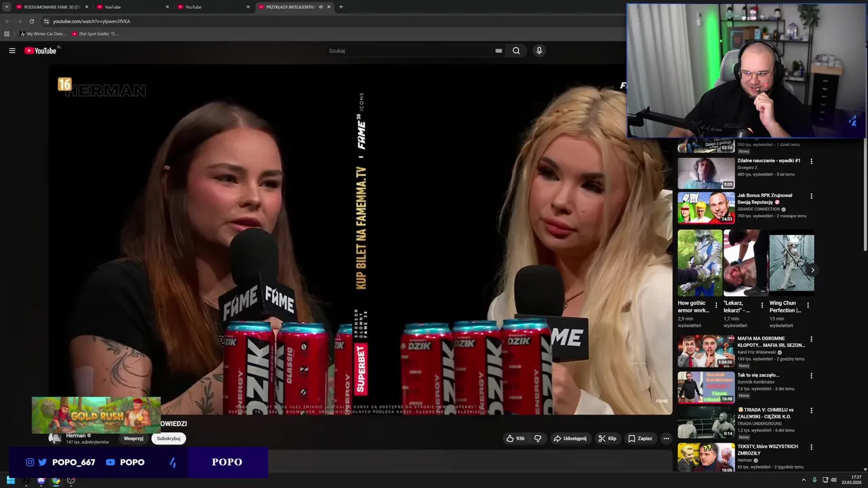868x488 pixels.
Task: Show next shorts with chevron arrow
Action: (812, 270)
